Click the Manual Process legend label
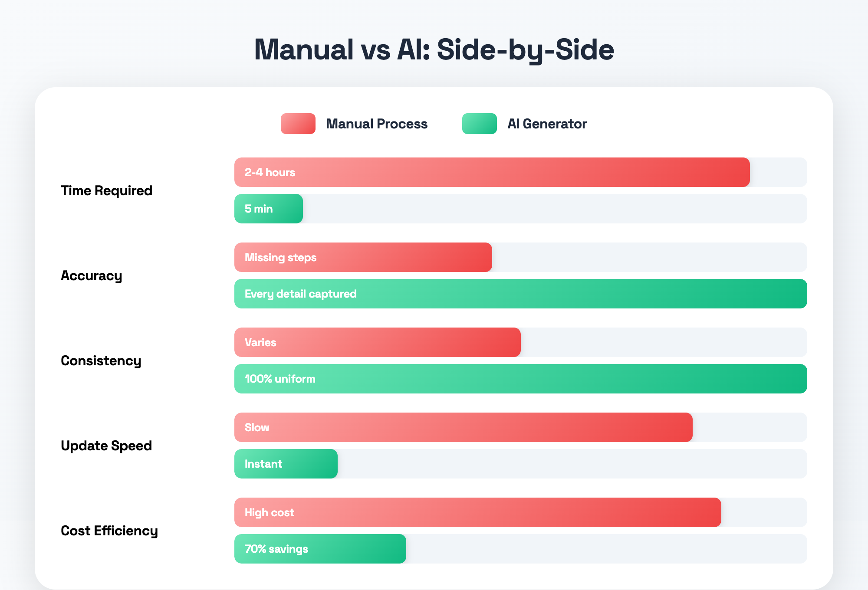The height and width of the screenshot is (590, 868). [x=376, y=124]
